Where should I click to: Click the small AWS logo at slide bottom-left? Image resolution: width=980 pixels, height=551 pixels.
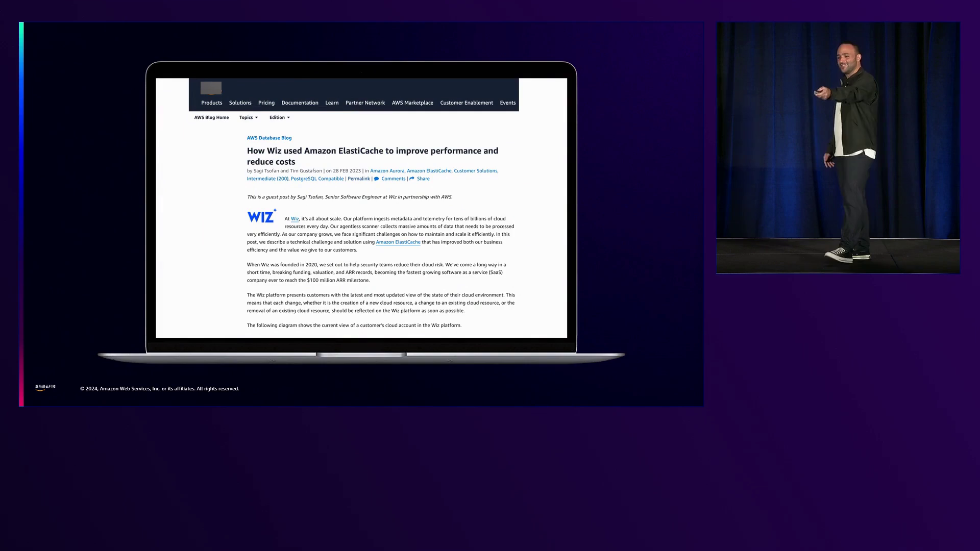[x=45, y=388]
